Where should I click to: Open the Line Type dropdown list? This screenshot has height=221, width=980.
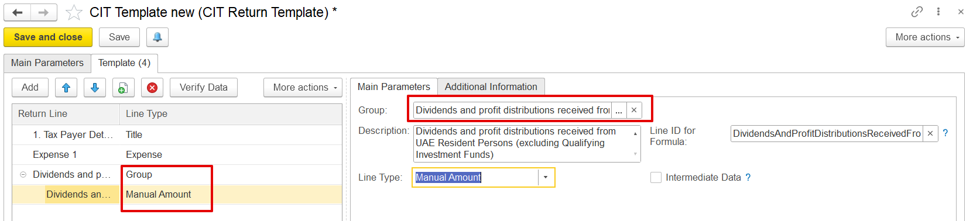coord(546,177)
